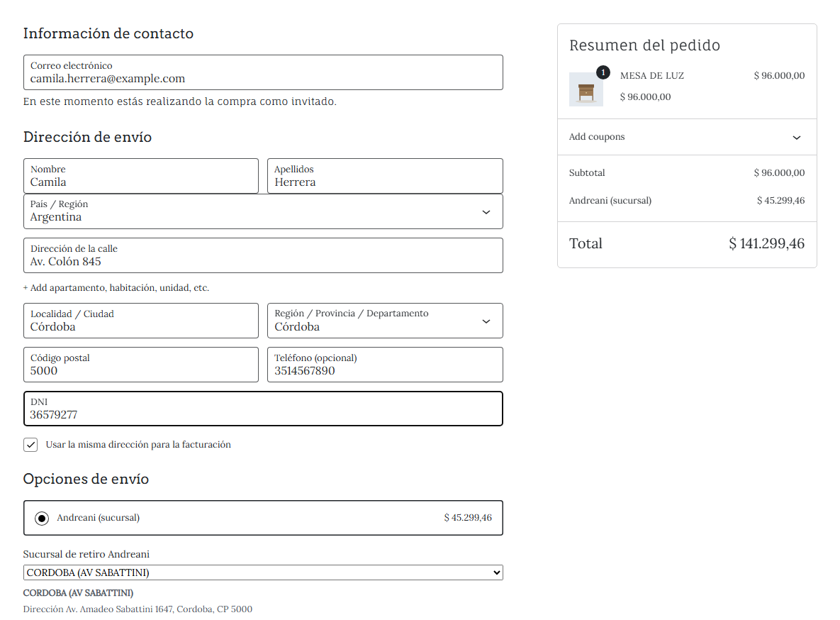Screen dimensions: 840x620
Task: Open the País / Región dropdown
Action: (x=263, y=211)
